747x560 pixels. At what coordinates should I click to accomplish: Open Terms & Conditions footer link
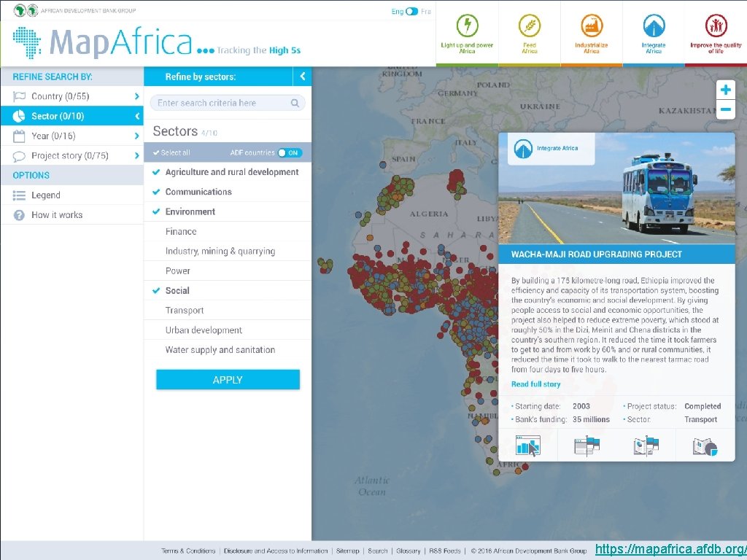coord(188,551)
